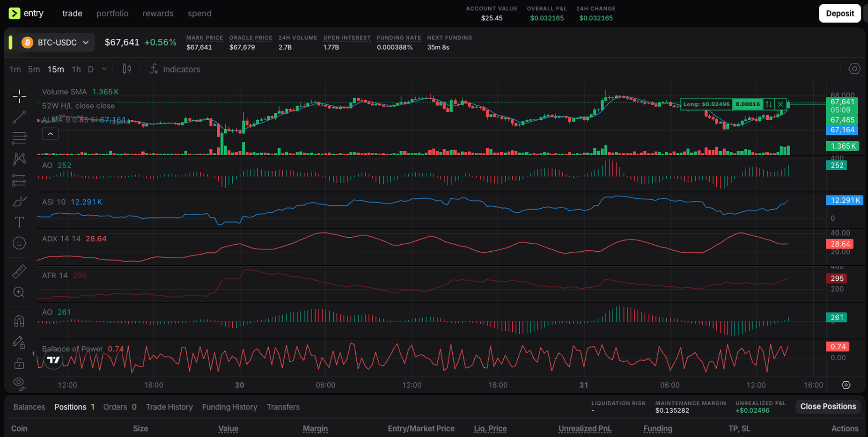This screenshot has width=868, height=437.
Task: Activate the zoom in tool
Action: coord(19,292)
